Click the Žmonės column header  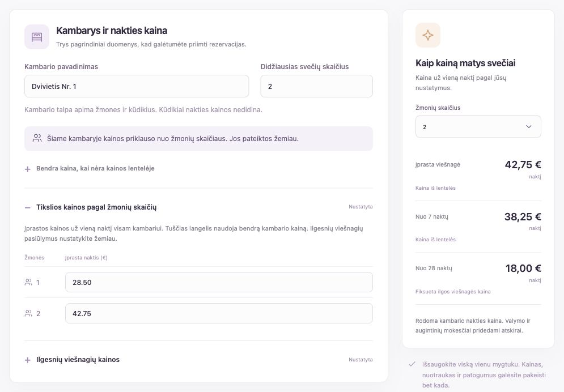[x=34, y=258]
